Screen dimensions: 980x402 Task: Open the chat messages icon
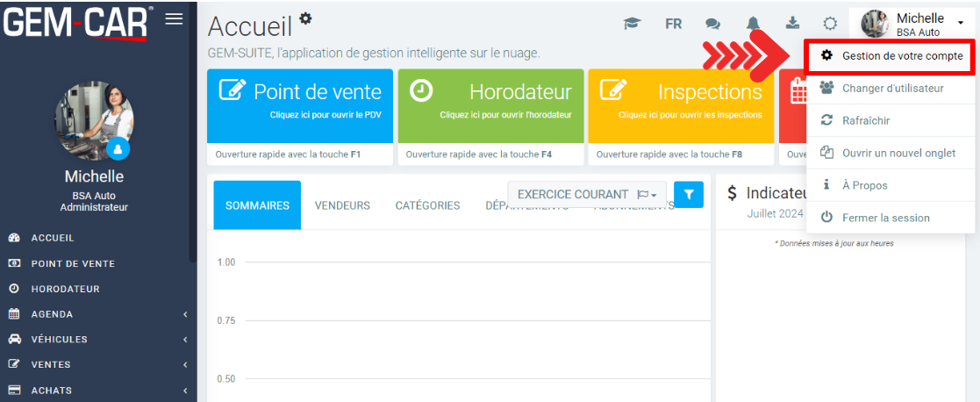pyautogui.click(x=713, y=24)
